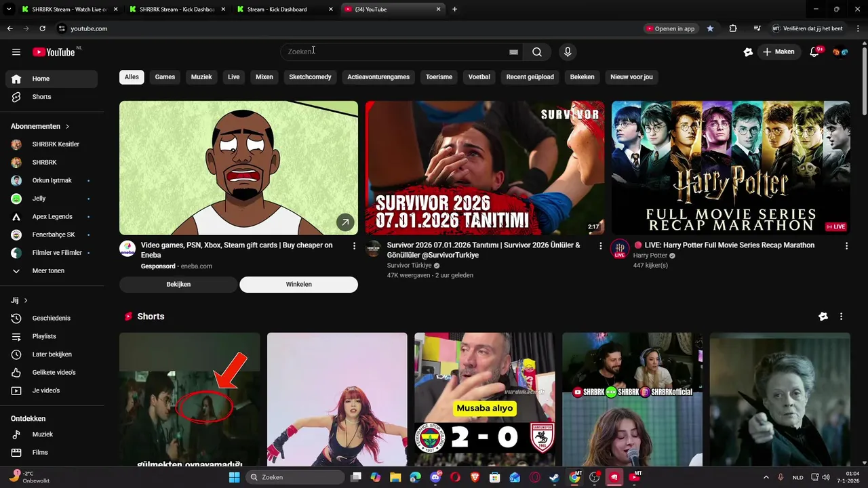Image resolution: width=868 pixels, height=488 pixels.
Task: Open the account avatar menu
Action: 840,52
